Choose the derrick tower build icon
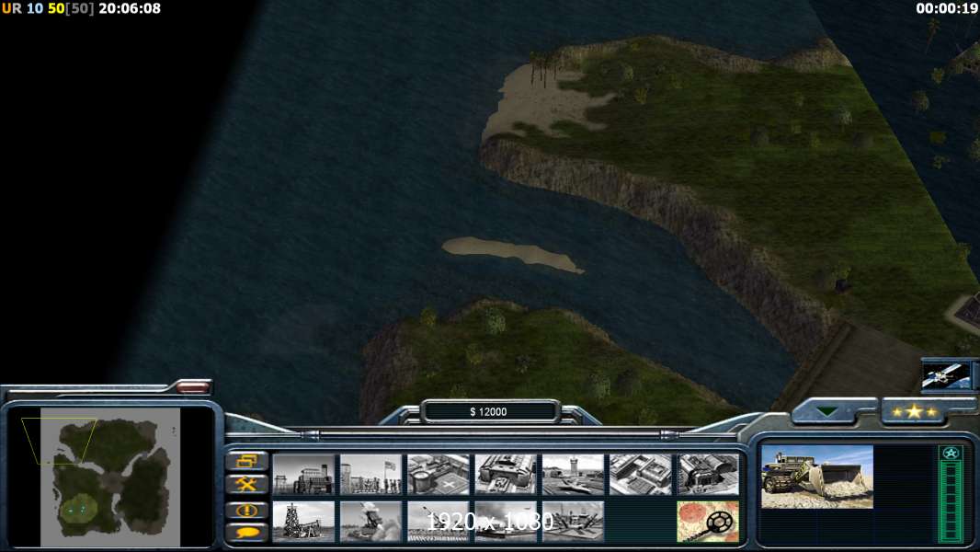This screenshot has width=980, height=552. click(x=303, y=522)
